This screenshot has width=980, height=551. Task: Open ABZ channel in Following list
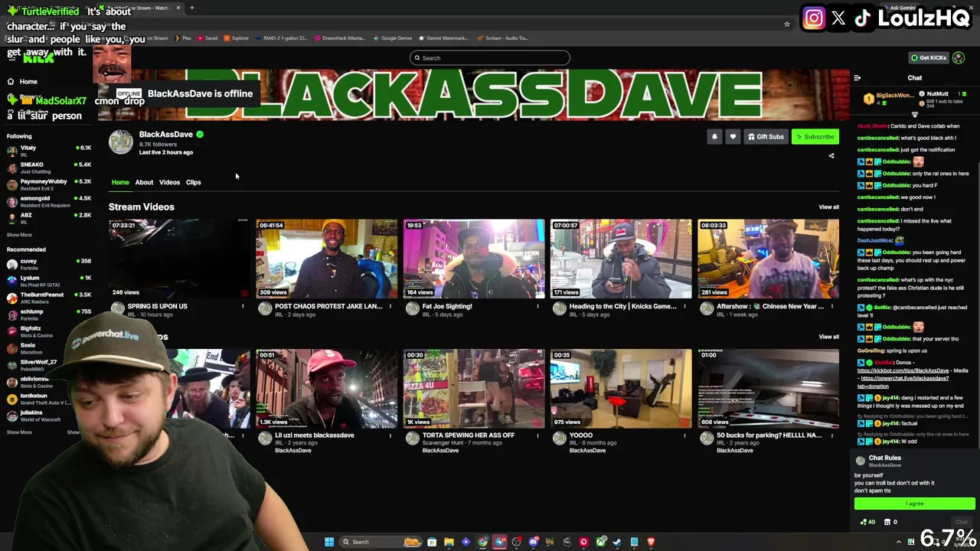(x=49, y=218)
